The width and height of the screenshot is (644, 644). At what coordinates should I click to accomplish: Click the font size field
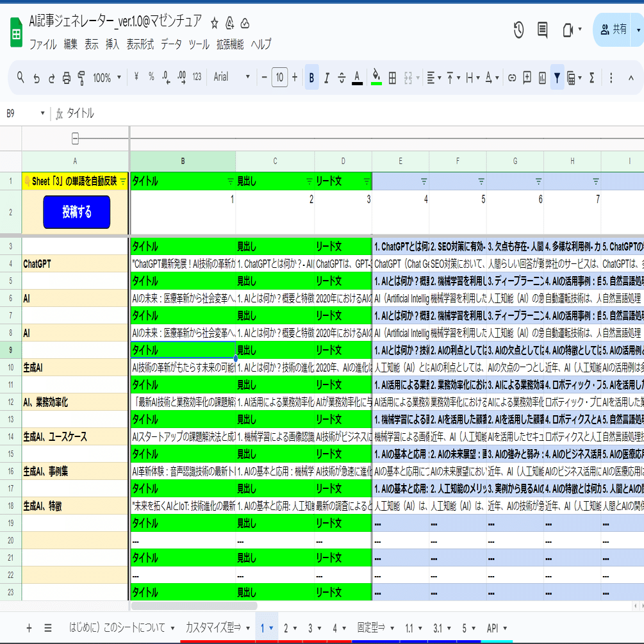279,77
